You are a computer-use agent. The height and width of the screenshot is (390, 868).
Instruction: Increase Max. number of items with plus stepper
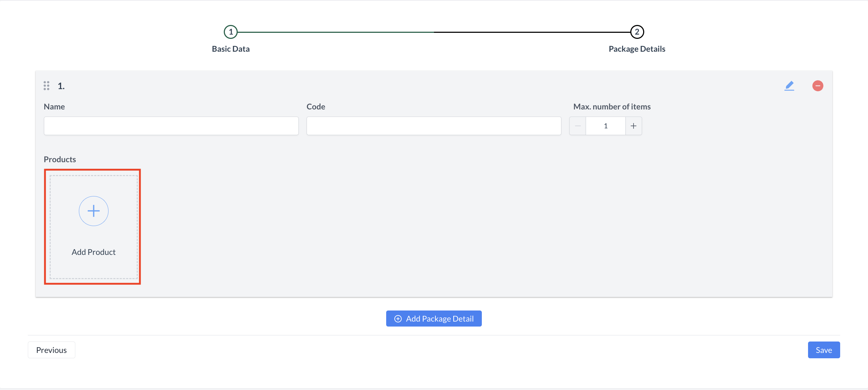click(634, 125)
